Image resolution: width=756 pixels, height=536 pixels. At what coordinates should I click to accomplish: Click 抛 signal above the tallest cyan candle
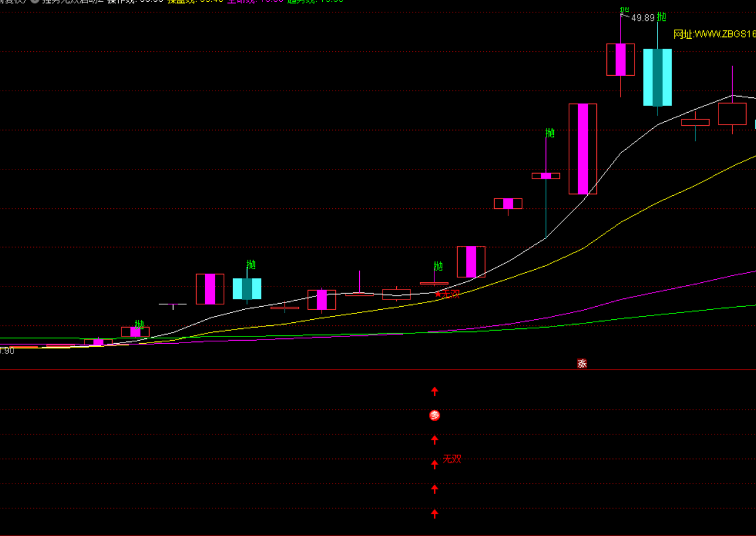click(x=661, y=17)
